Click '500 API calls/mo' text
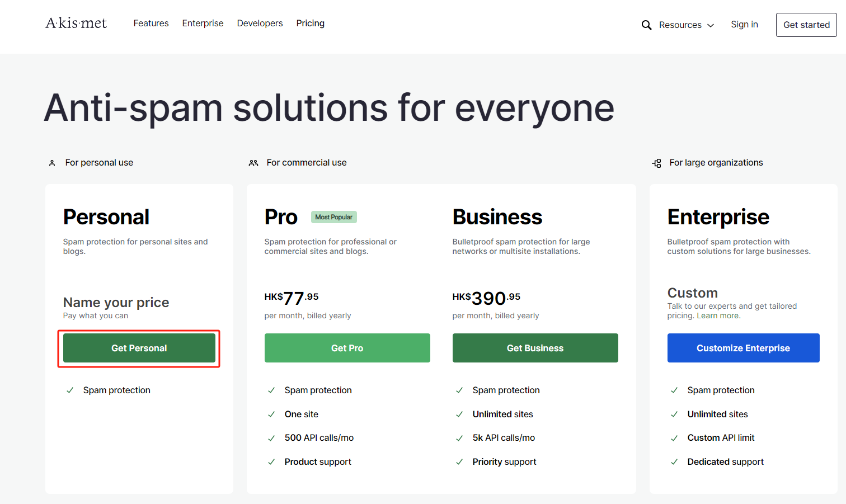The image size is (846, 504). pos(319,438)
